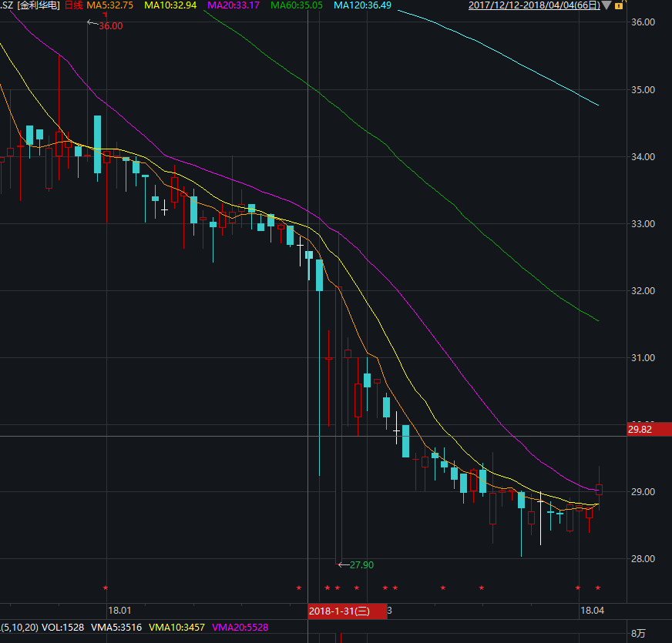672x643 pixels.
Task: Click the 35.00 price axis label
Action: click(643, 90)
